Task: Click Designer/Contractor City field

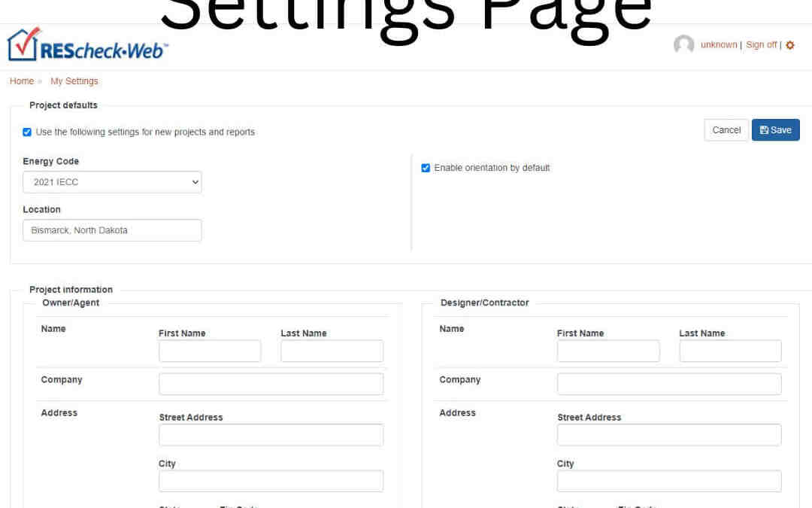Action: pyautogui.click(x=669, y=482)
